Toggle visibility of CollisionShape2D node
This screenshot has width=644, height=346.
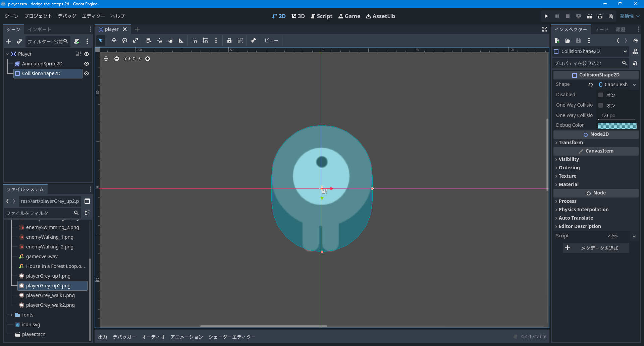(87, 73)
